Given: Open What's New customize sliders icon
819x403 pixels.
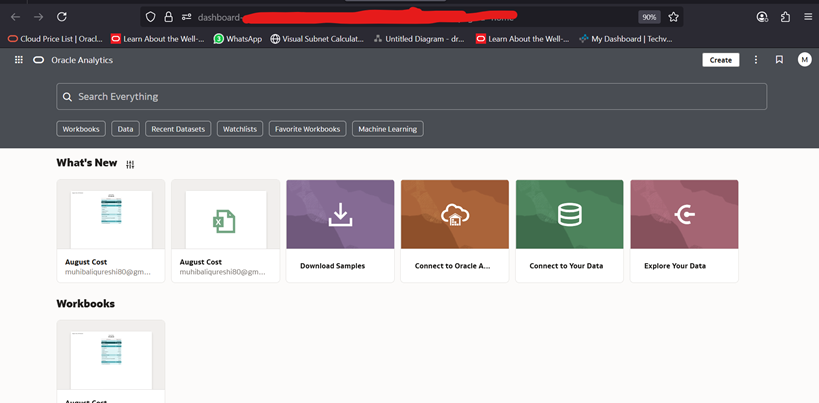Looking at the screenshot, I should [x=130, y=164].
